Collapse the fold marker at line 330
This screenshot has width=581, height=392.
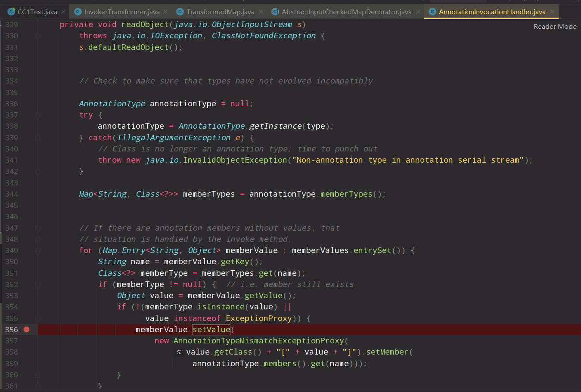click(38, 36)
